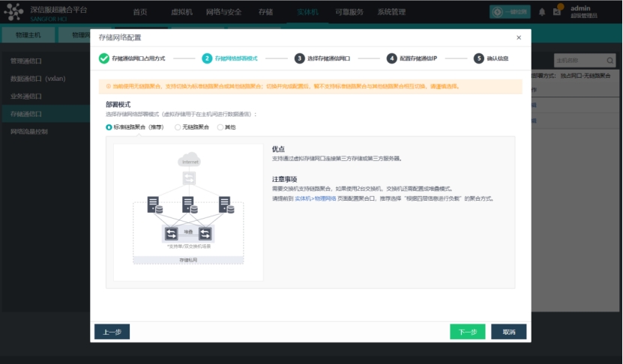Image resolution: width=623 pixels, height=364 pixels.
Task: Open the 系统管理 top menu
Action: coord(391,12)
